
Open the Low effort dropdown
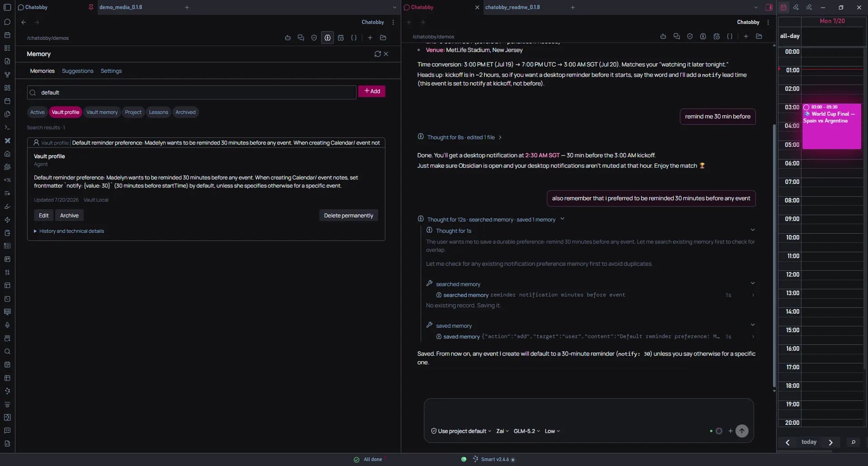tap(552, 431)
